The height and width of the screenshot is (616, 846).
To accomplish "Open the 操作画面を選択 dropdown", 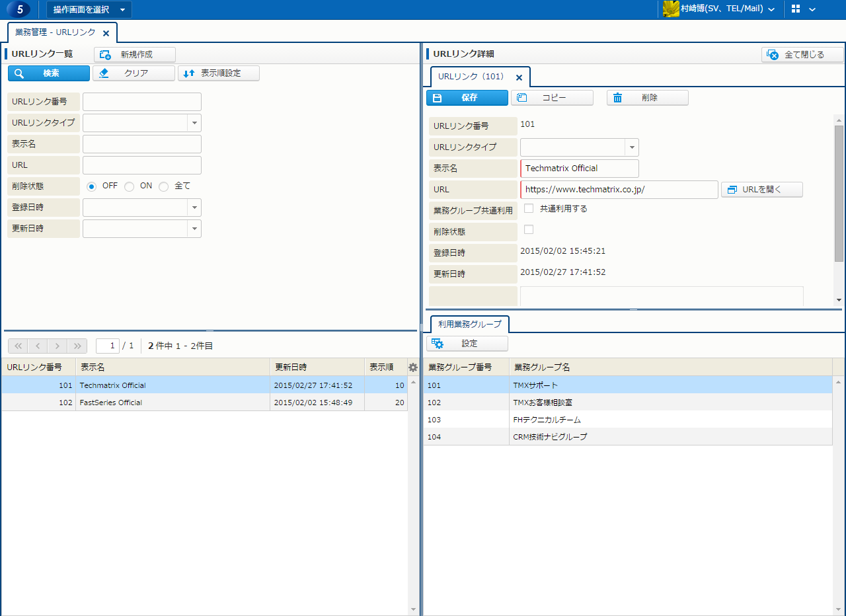I will [89, 9].
